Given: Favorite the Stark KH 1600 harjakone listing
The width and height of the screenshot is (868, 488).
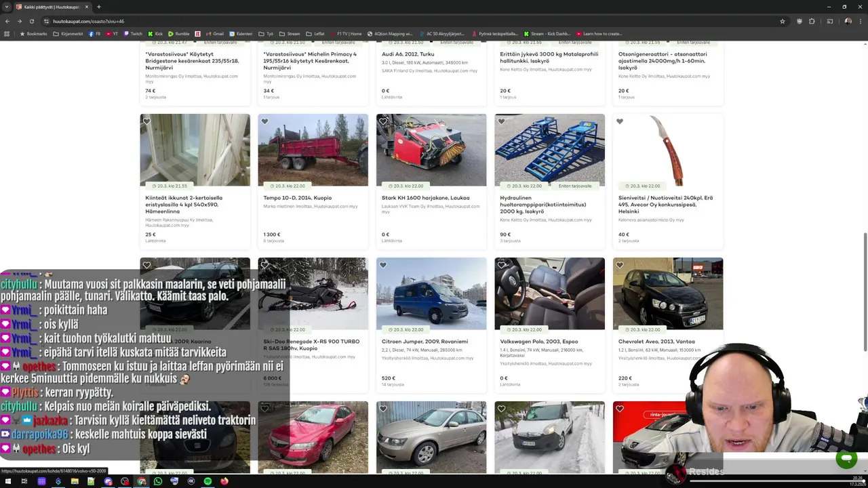Looking at the screenshot, I should (x=383, y=121).
